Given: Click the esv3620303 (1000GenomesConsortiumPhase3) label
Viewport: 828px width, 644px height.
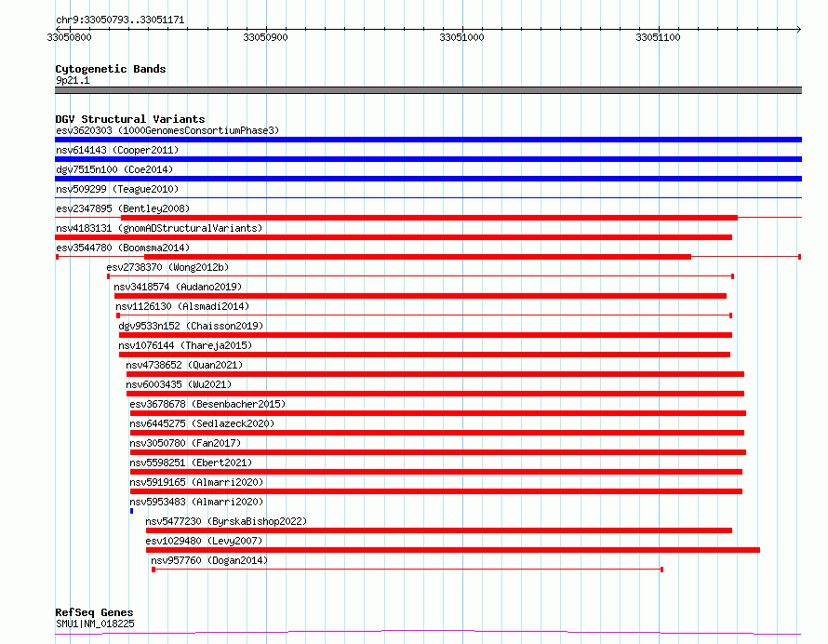Looking at the screenshot, I should pos(167,130).
